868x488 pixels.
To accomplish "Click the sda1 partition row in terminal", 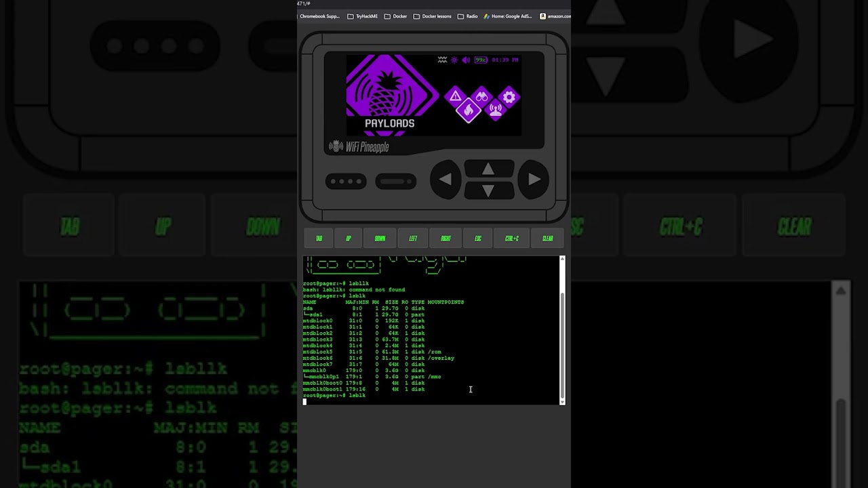I will [363, 314].
